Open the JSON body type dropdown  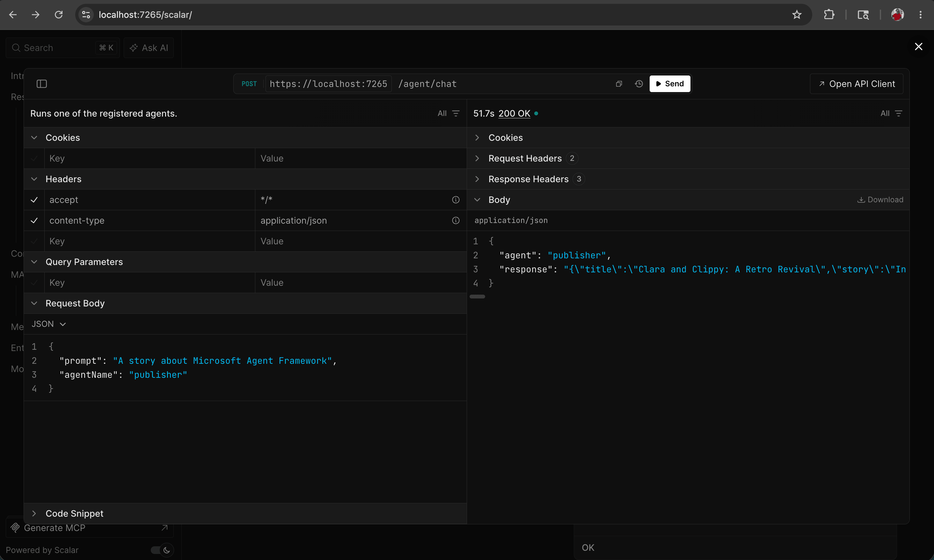[x=49, y=324]
